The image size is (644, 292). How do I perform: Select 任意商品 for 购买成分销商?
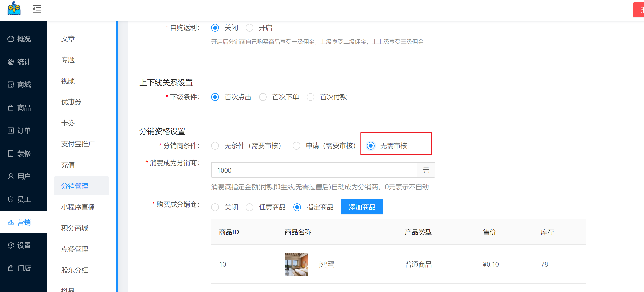click(250, 207)
